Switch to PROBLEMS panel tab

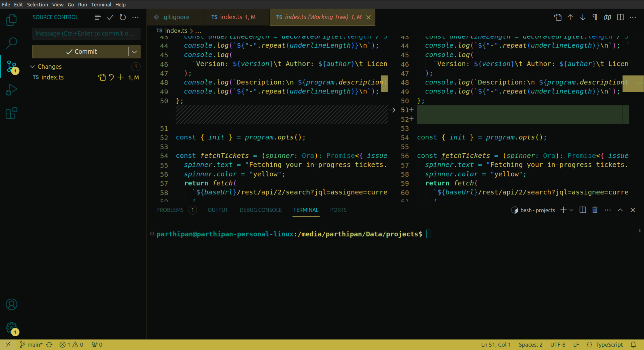pos(170,210)
